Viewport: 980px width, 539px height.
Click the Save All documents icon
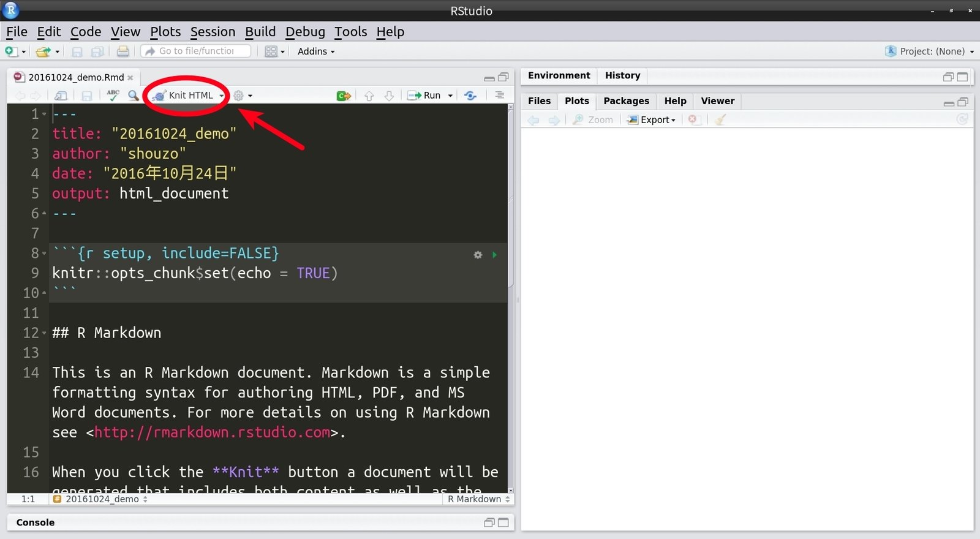pos(97,51)
